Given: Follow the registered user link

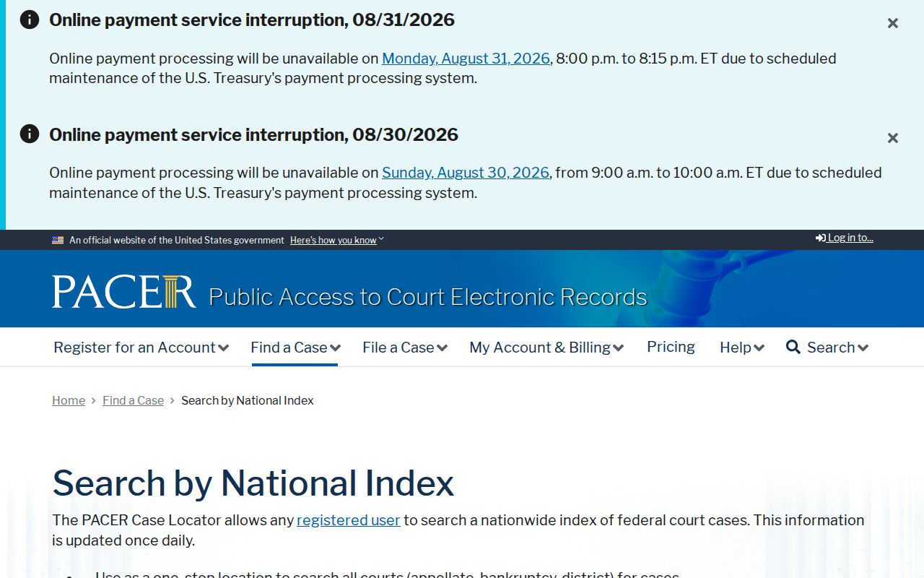Looking at the screenshot, I should coord(349,520).
